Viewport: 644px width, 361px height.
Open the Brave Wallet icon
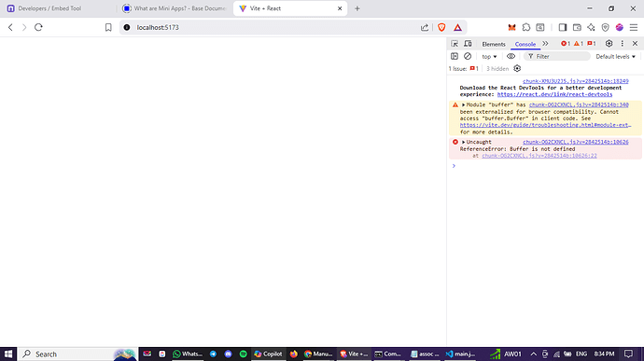[577, 27]
